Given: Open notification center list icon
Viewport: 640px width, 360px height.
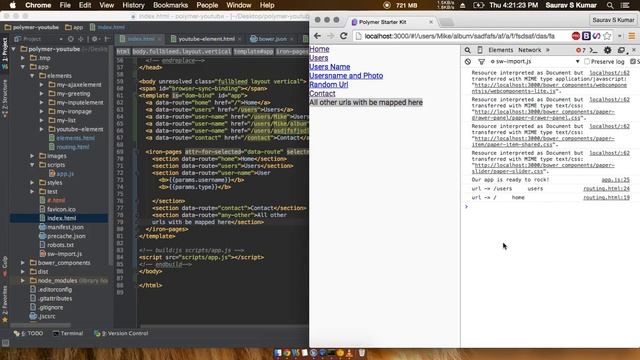Looking at the screenshot, I should [625, 5].
